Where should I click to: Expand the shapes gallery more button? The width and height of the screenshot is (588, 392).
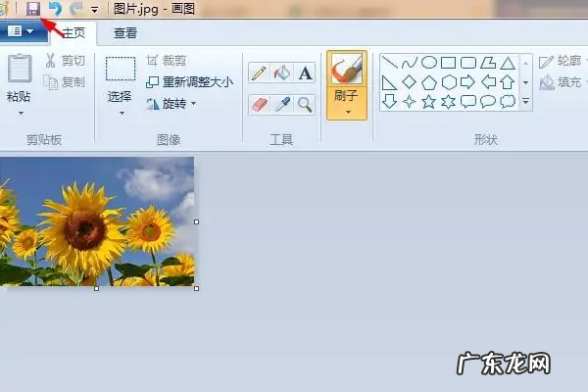point(526,102)
